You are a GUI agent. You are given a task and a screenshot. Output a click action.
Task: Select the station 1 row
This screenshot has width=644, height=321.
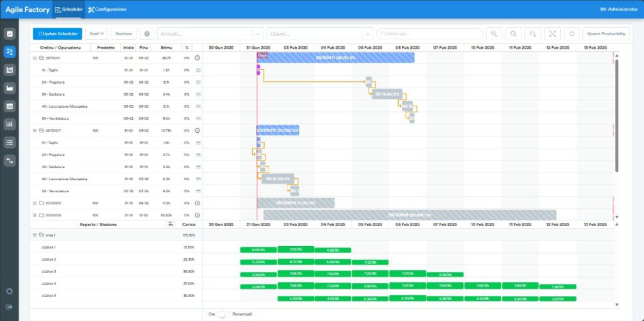click(x=116, y=247)
